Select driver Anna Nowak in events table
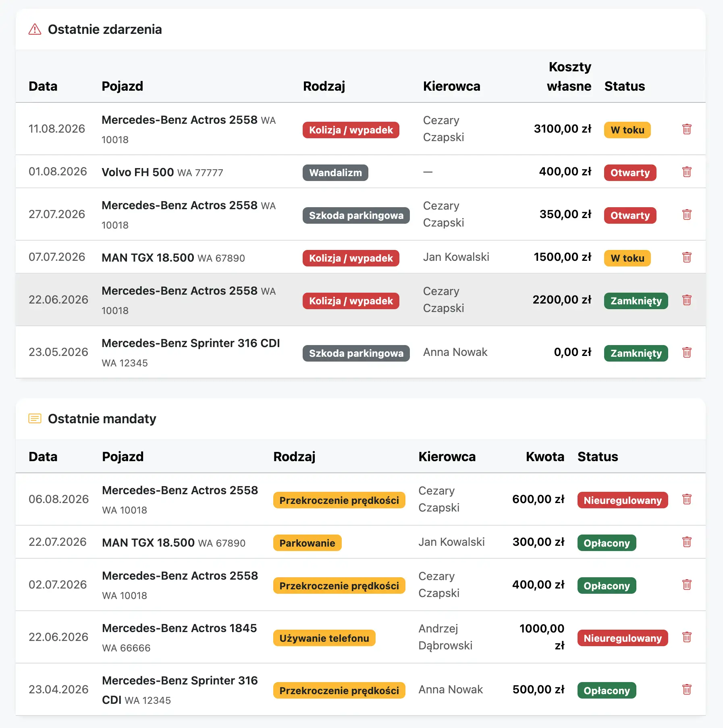Viewport: 723px width, 728px height. pos(455,352)
